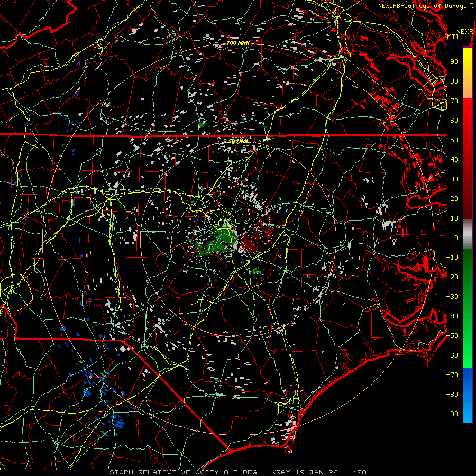Click the "-60" scale value
476x476 pixels.
pyautogui.click(x=452, y=355)
